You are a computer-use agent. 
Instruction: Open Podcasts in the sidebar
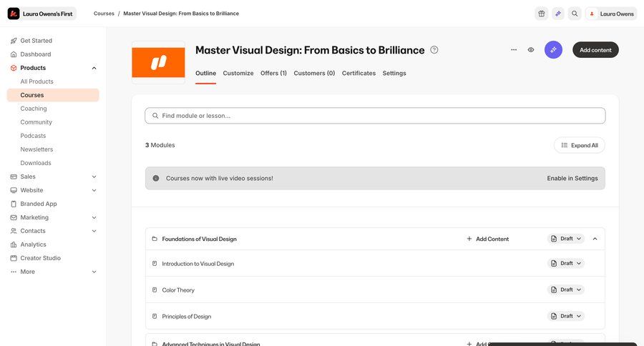tap(33, 135)
